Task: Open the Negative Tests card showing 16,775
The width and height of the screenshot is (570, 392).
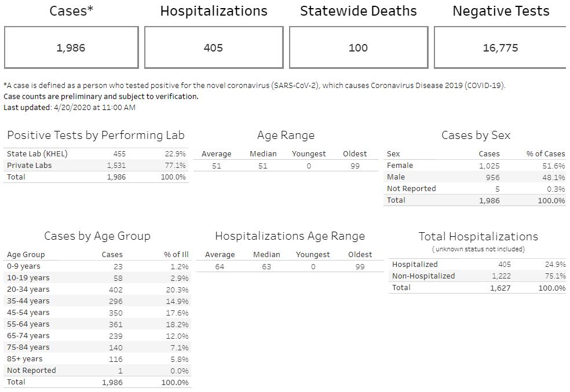Action: (x=500, y=47)
